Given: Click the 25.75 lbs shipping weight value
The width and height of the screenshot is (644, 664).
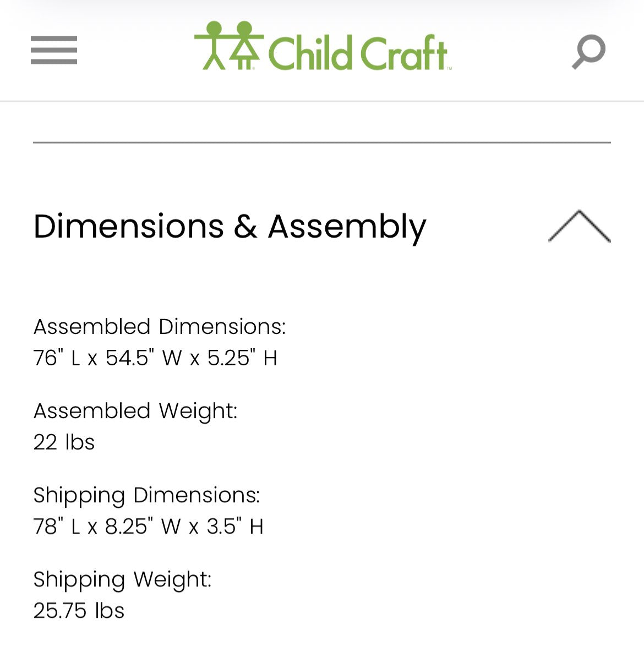Looking at the screenshot, I should pyautogui.click(x=79, y=611).
